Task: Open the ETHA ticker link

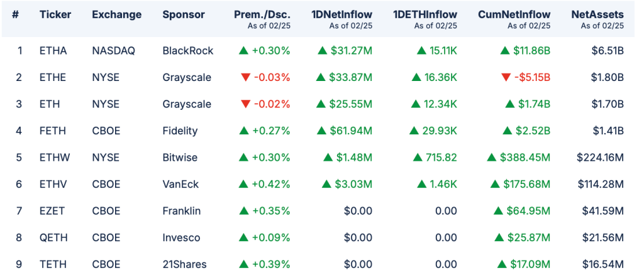Action: pyautogui.click(x=52, y=50)
